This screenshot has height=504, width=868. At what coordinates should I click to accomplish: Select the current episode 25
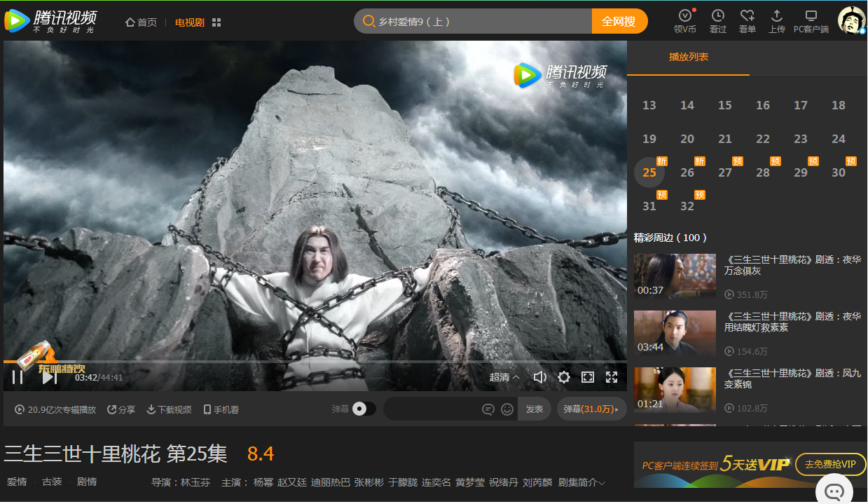click(649, 172)
